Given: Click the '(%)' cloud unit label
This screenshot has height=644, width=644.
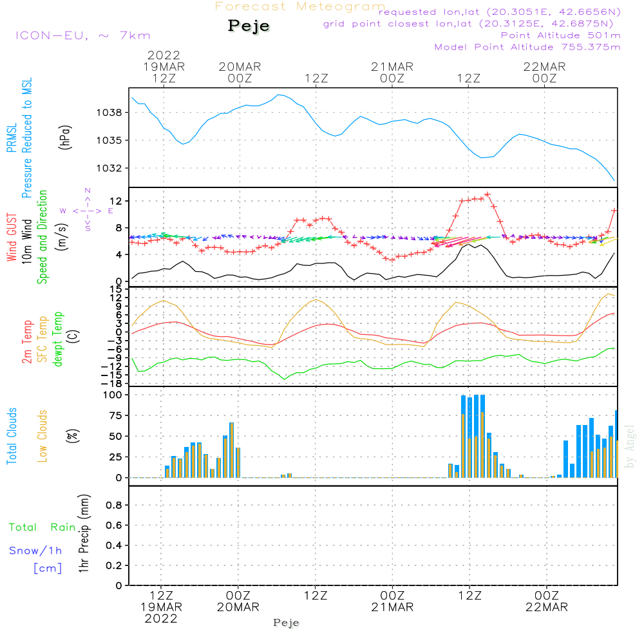Looking at the screenshot, I should [72, 436].
